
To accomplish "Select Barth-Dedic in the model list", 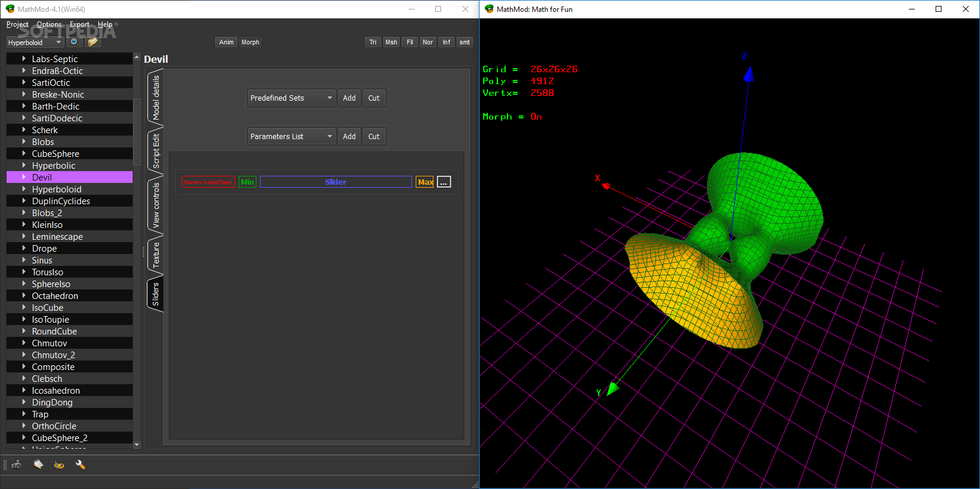I will point(56,106).
